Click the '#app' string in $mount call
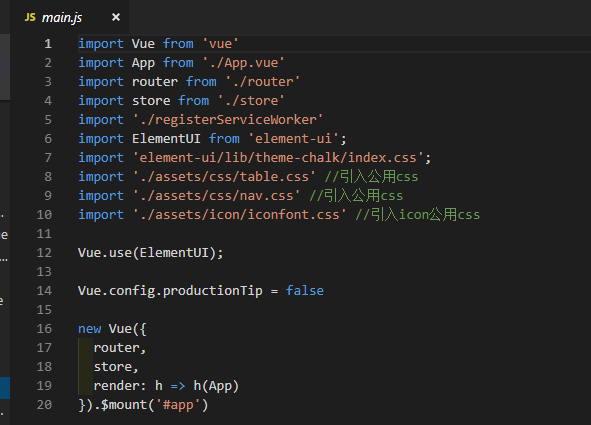Viewport: 591px width, 425px height. pos(178,405)
